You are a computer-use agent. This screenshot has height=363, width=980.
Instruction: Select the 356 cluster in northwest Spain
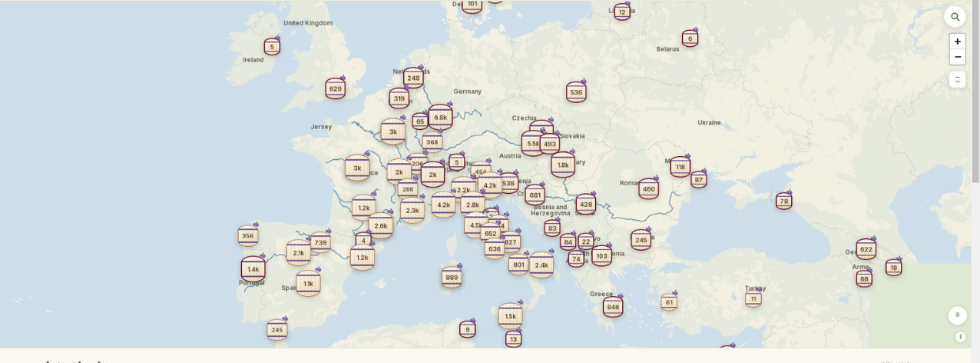click(247, 236)
